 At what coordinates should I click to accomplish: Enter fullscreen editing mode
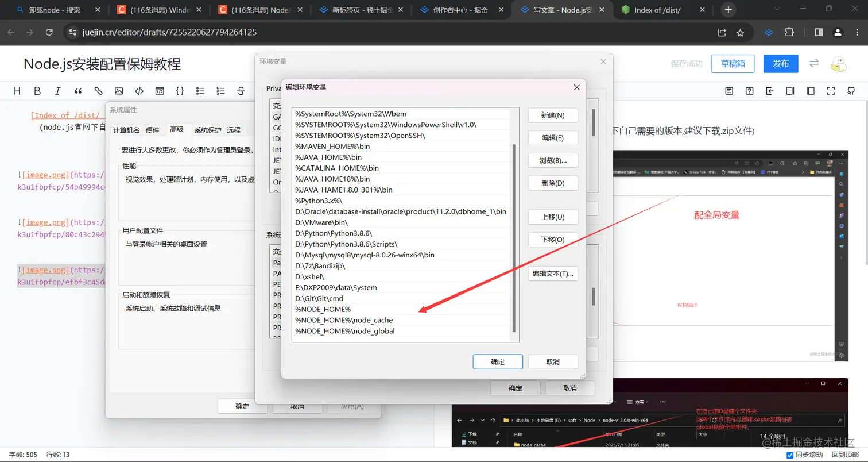[x=831, y=91]
